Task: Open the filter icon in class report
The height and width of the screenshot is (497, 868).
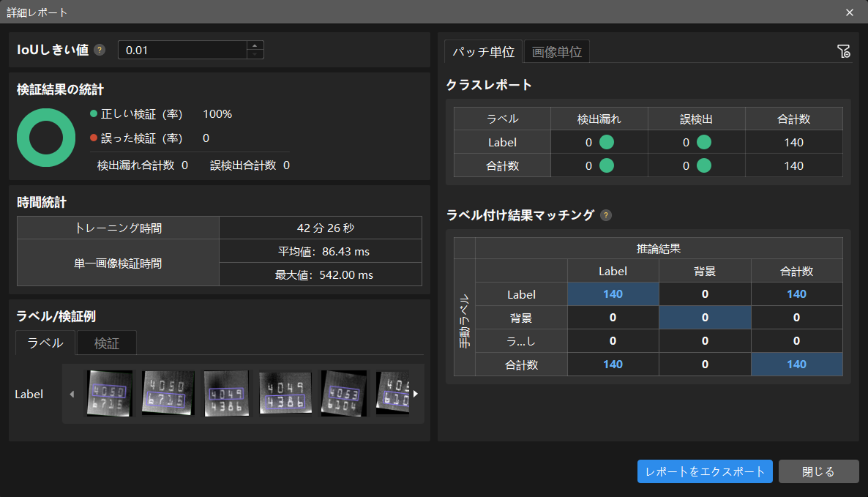Action: 844,51
